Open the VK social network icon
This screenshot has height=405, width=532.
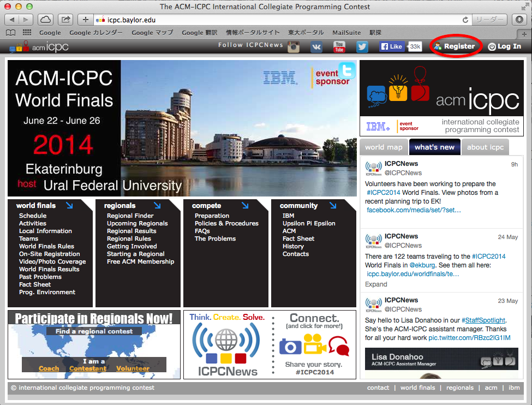point(316,47)
